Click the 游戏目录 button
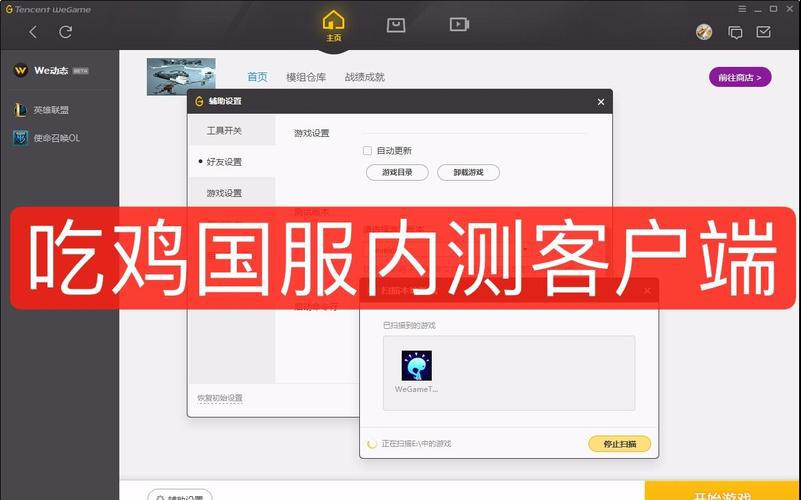 (x=397, y=173)
